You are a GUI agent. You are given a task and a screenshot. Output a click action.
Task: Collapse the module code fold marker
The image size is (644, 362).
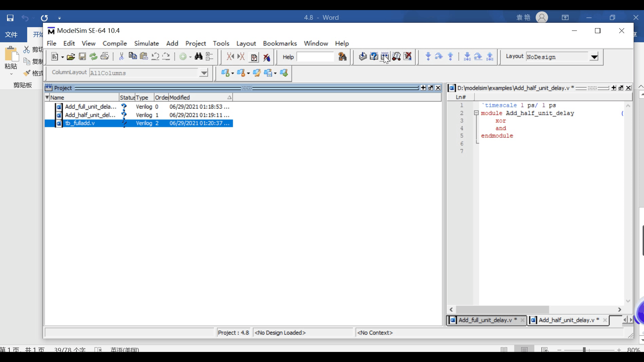click(x=476, y=113)
